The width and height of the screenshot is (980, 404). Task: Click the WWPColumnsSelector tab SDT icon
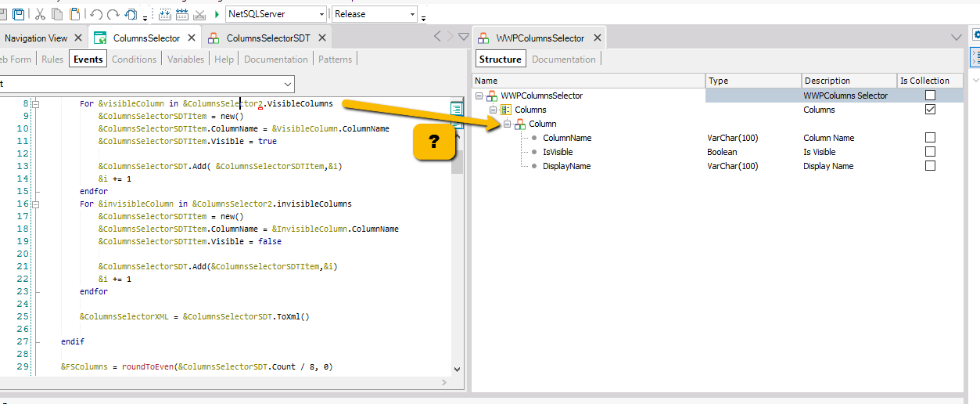483,38
